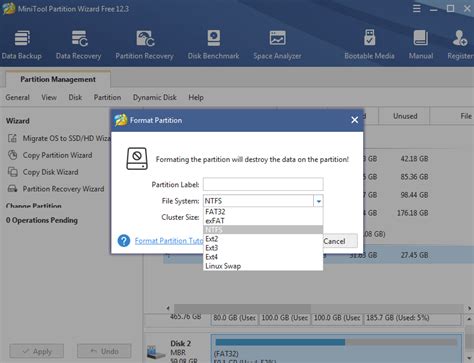Screen dimensions: 474x363
Task: Open the hamburger menu in the title bar
Action: coord(417,9)
